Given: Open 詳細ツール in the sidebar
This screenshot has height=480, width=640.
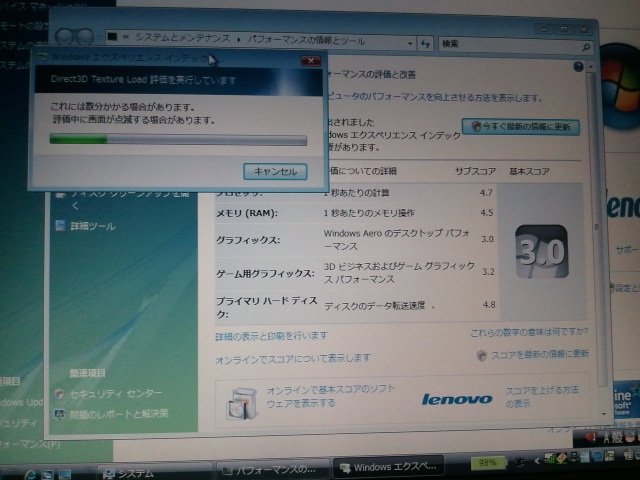Looking at the screenshot, I should pyautogui.click(x=92, y=226).
